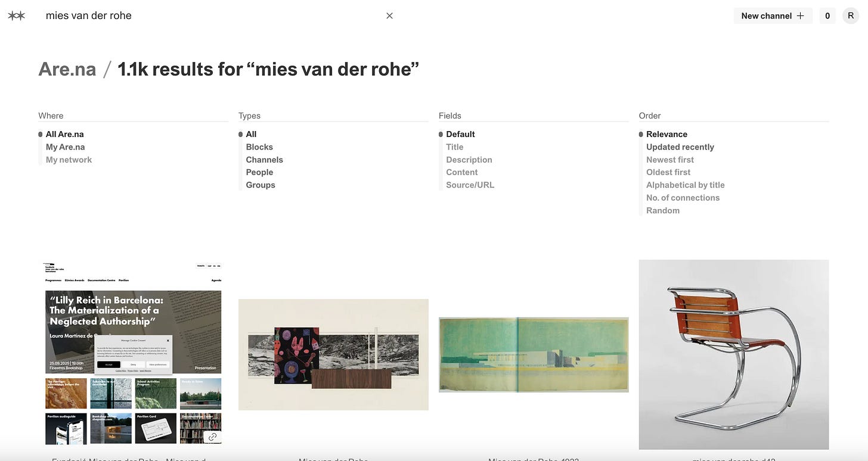
Task: Click the Are.na double-asterisk logo icon
Action: (16, 16)
